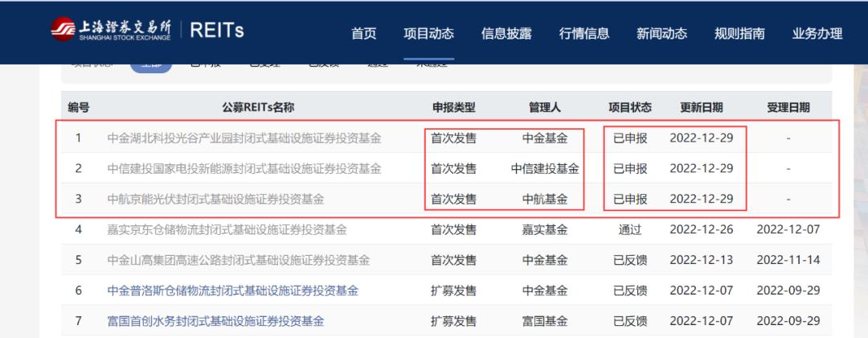This screenshot has height=338, width=868.
Task: Select 中信建投基金 manager cell
Action: click(545, 168)
